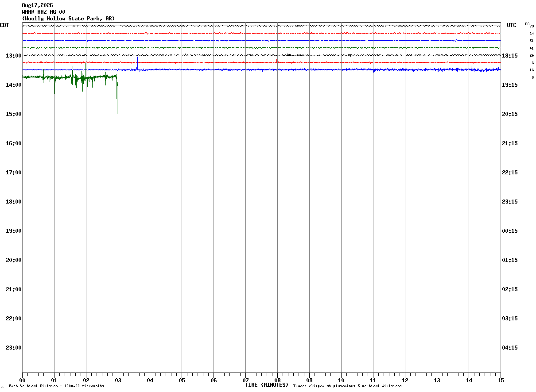
Task: Click the CDT timezone label
Action: tap(4, 25)
